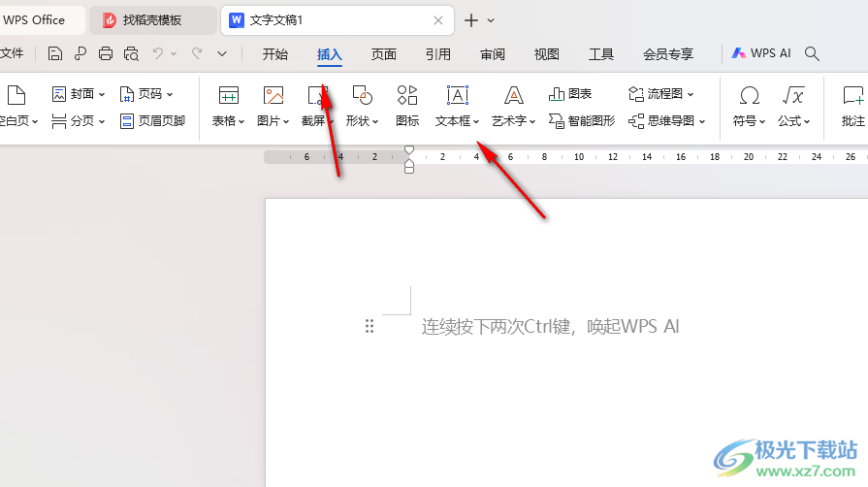Insert a Table using the 表格 icon
Screen dimensions: 868x487
[228, 96]
